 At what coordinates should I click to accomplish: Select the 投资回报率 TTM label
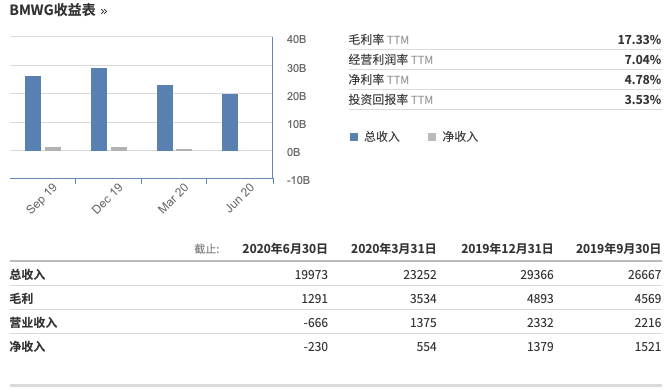[x=390, y=100]
